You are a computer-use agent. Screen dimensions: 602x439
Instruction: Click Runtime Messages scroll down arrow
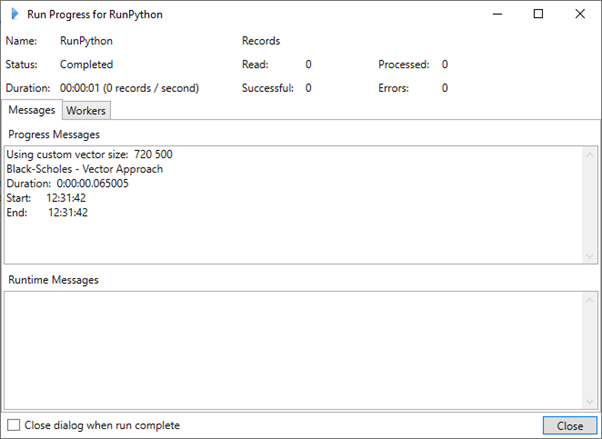590,402
